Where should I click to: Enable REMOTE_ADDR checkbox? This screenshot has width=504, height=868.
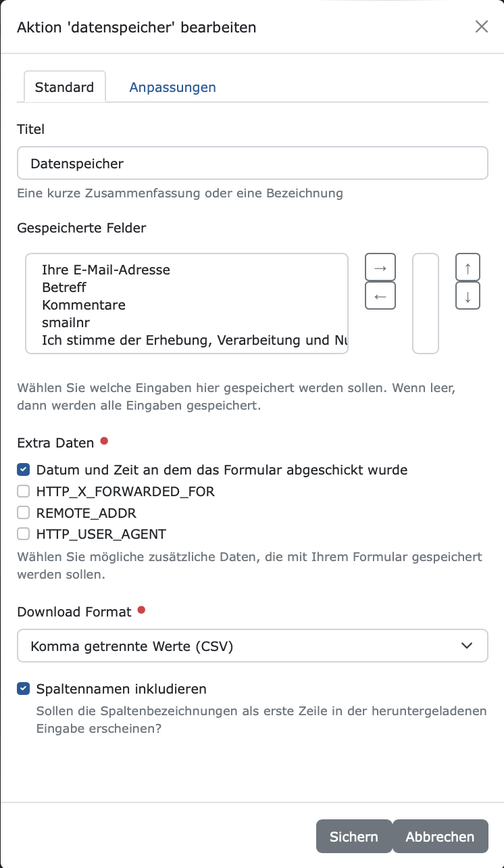(24, 512)
